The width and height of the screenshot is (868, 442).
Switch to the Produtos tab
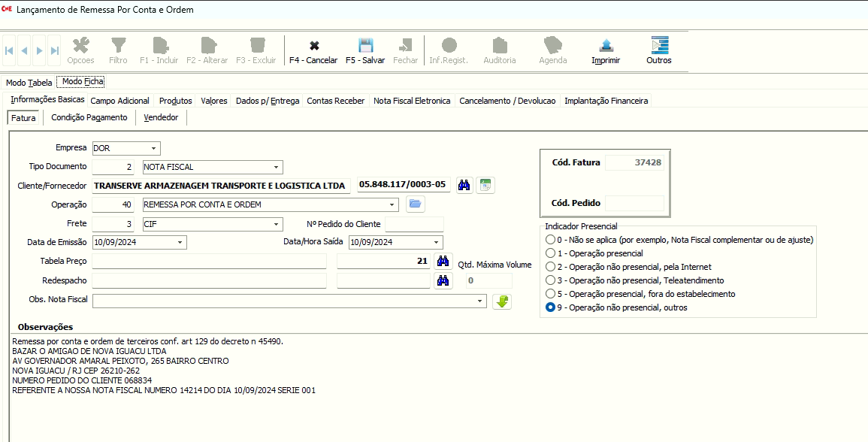point(175,101)
